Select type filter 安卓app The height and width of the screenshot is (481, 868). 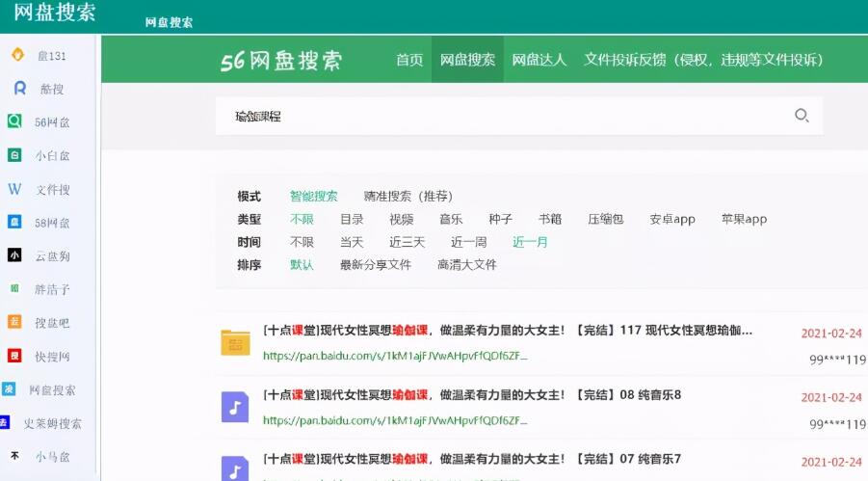coord(672,219)
